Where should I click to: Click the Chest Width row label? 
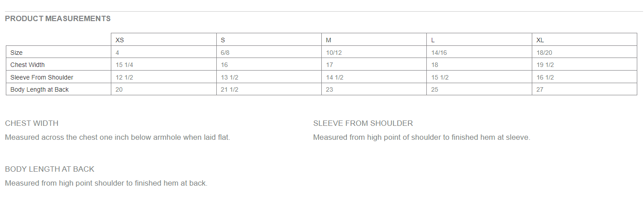[x=27, y=65]
